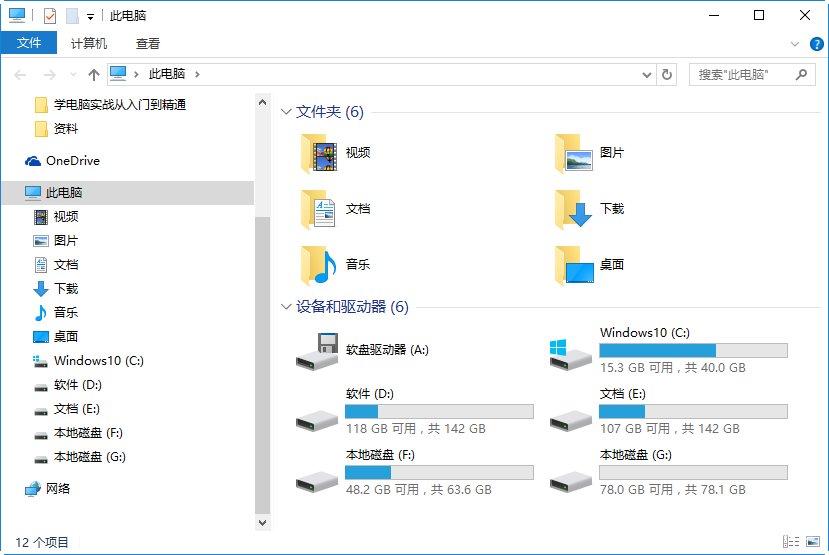The image size is (829, 555).
Task: Click the 网络 network icon in sidebar
Action: tap(33, 489)
